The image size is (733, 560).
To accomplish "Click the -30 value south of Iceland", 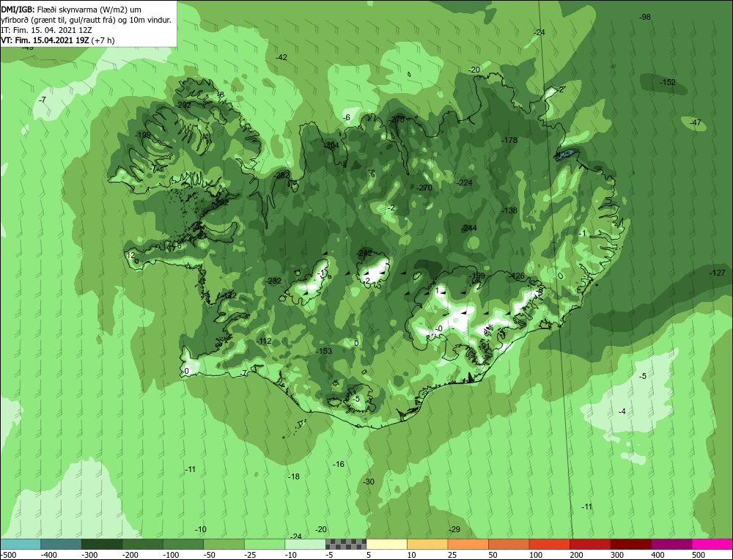I will 369,482.
